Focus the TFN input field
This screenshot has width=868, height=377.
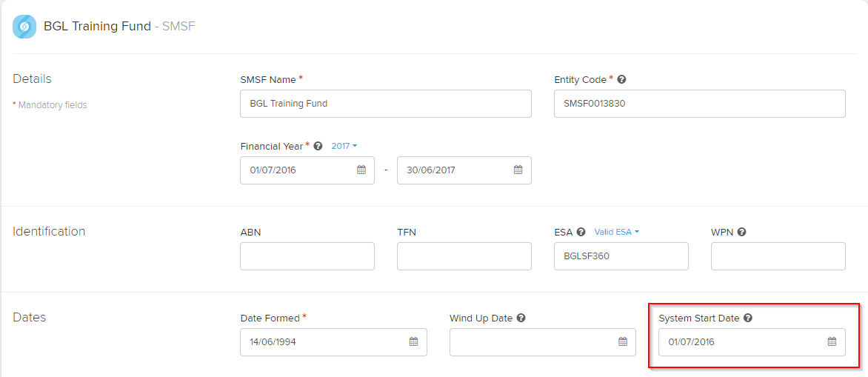tap(464, 256)
